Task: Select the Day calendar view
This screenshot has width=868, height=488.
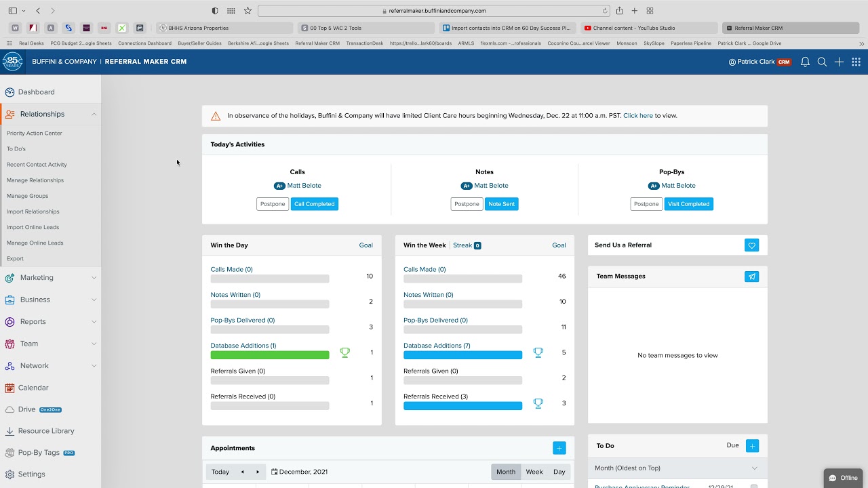Action: coord(559,472)
